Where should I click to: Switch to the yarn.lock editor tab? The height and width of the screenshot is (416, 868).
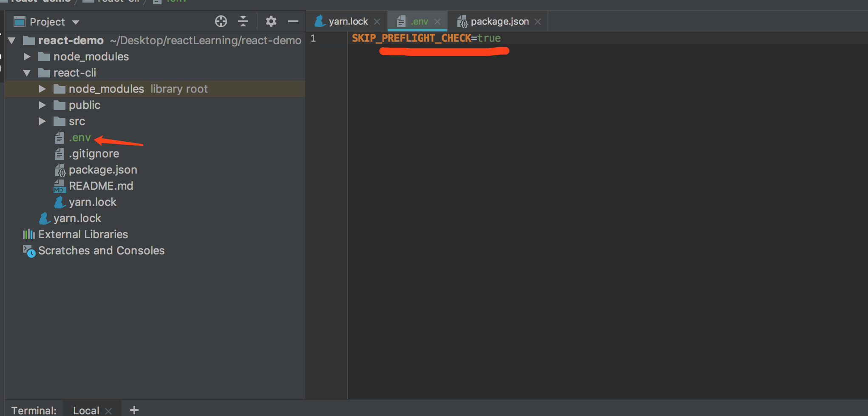coord(348,21)
